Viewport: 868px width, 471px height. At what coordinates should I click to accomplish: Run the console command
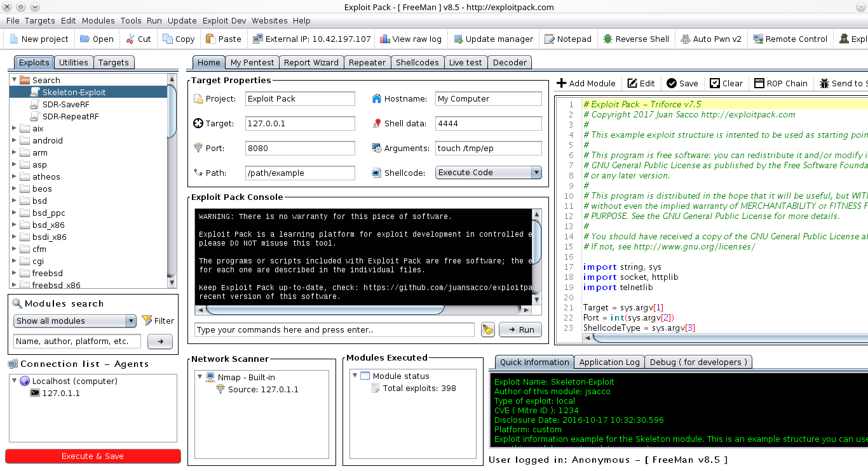(520, 329)
